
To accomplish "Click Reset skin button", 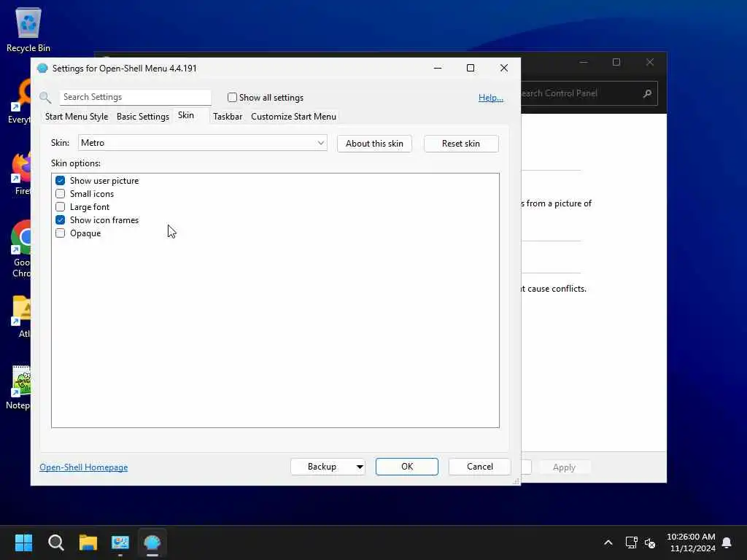I will click(461, 144).
